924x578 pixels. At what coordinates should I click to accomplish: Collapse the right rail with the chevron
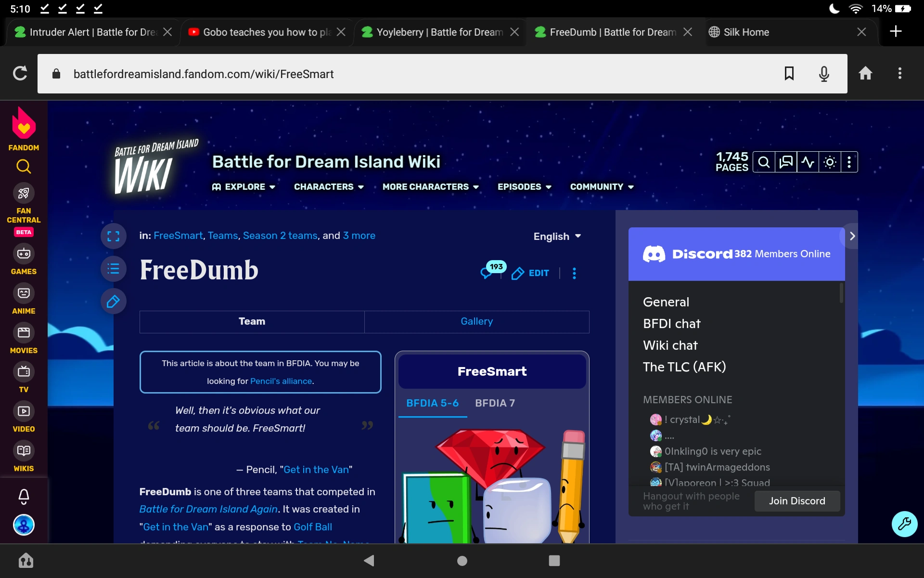[852, 236]
